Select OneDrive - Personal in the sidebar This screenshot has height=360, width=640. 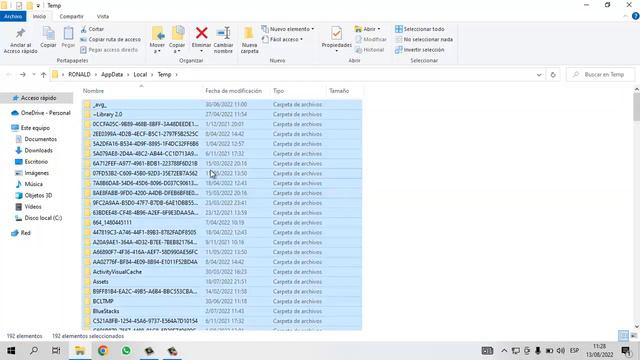tap(45, 113)
